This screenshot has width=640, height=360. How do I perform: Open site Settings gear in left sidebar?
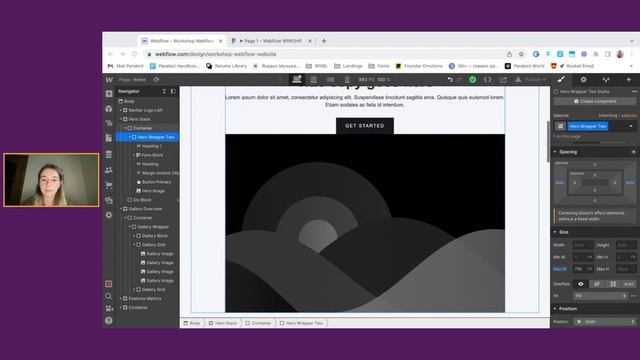pos(109,215)
